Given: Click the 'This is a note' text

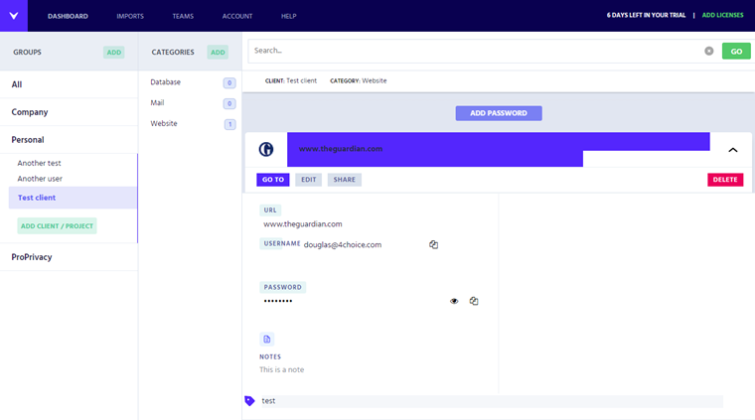Looking at the screenshot, I should point(282,370).
